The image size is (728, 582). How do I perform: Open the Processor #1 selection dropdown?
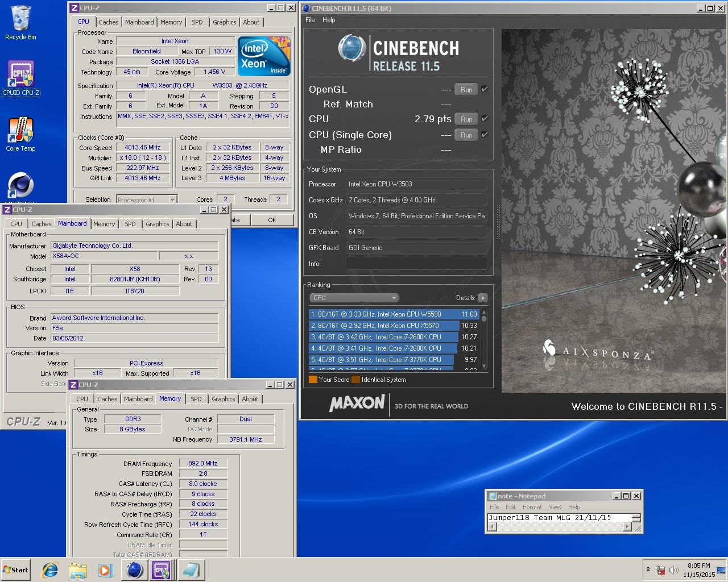147,199
